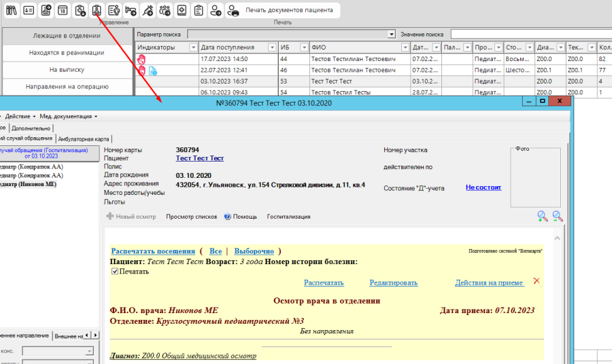Click the Значение поиска input field
This screenshot has width=612, height=364.
tap(531, 35)
